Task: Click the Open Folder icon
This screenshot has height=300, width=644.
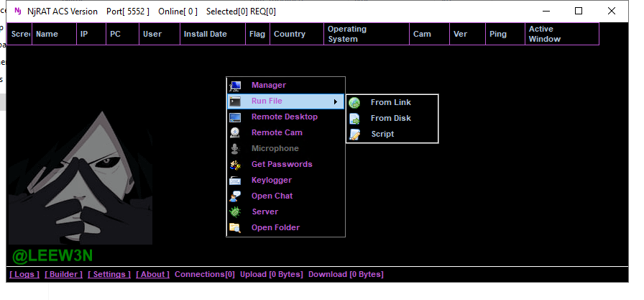Action: click(235, 228)
